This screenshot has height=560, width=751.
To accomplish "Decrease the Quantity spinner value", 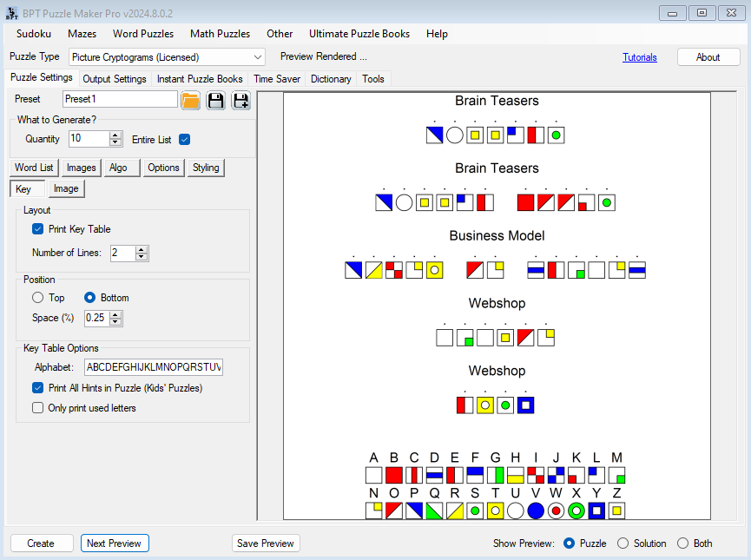I will [116, 142].
